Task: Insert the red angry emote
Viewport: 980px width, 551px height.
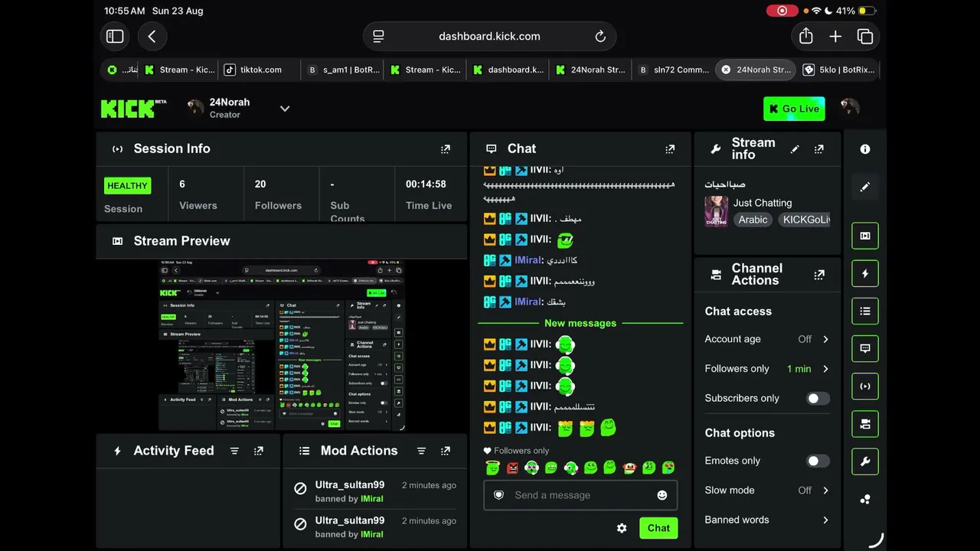Action: point(512,468)
